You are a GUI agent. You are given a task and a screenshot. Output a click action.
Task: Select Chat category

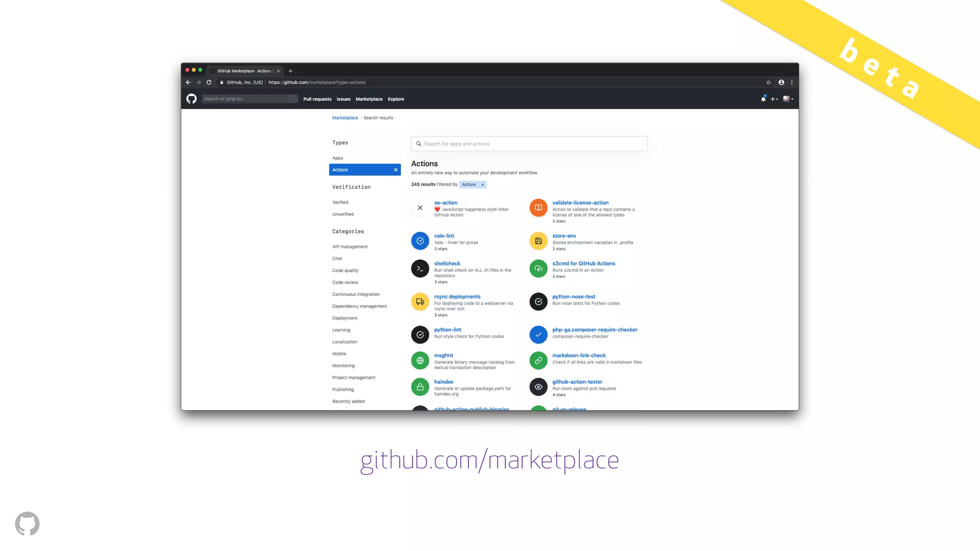coord(337,259)
